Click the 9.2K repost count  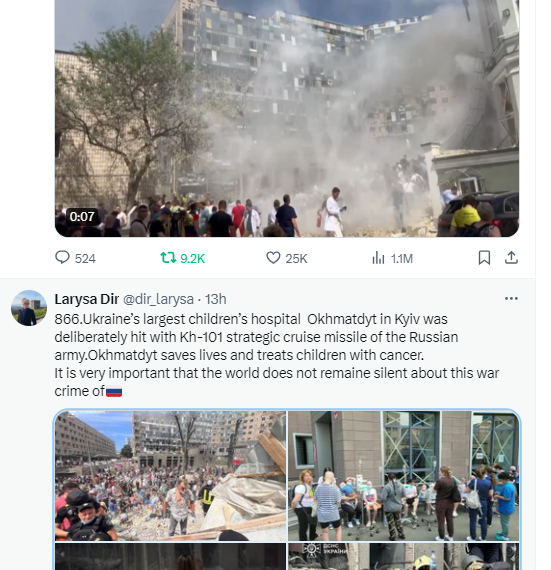[x=193, y=258]
